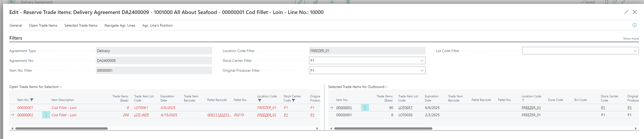Open the Lot Code Filter dropdown
The image size is (644, 139).
(635, 51)
